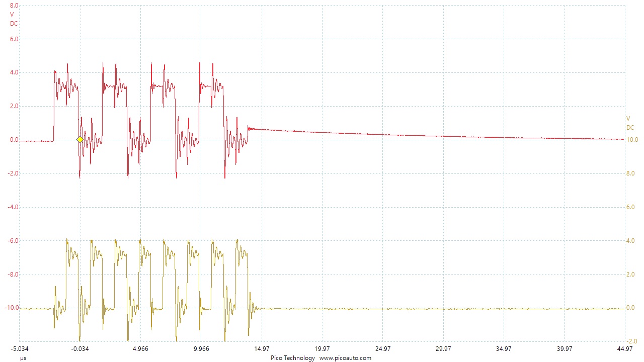Viewport: 644px width, 362px height.
Task: Click the yellow channel V unit label
Action: pos(628,119)
